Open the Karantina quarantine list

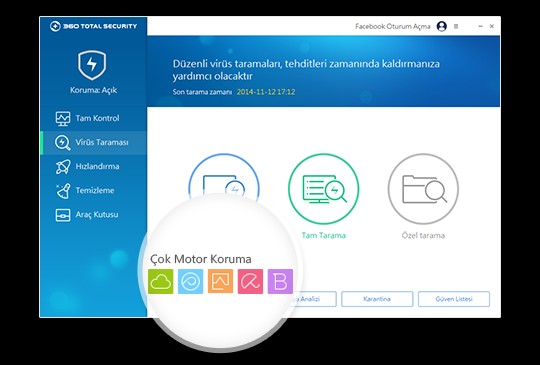coord(377,299)
